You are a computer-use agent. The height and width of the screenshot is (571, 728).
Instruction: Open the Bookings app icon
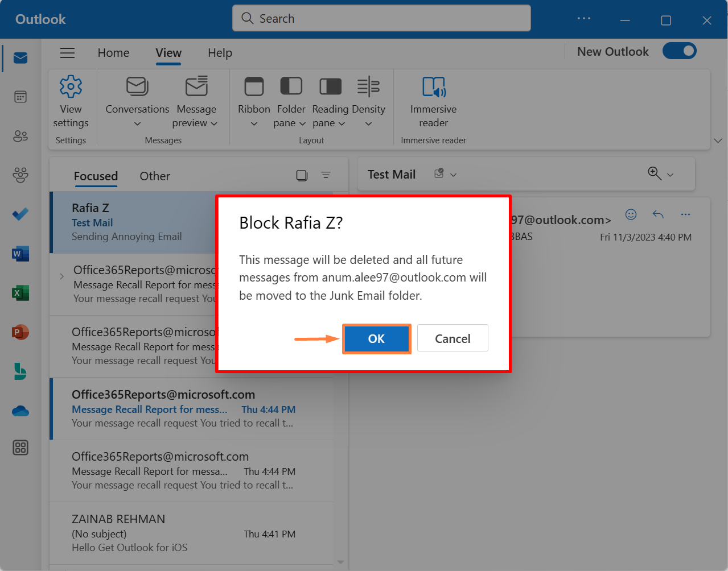click(20, 371)
